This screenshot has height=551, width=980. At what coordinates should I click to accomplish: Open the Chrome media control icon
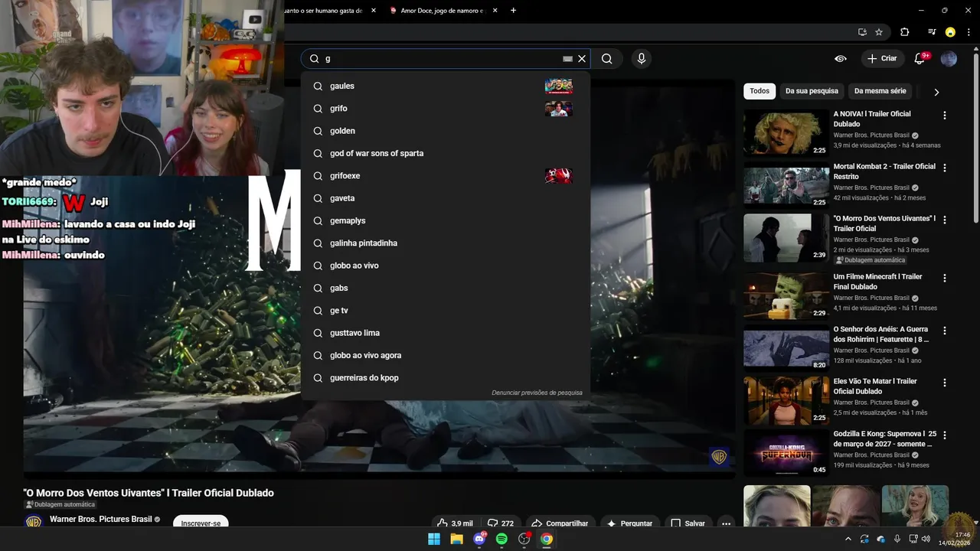pos(932,32)
